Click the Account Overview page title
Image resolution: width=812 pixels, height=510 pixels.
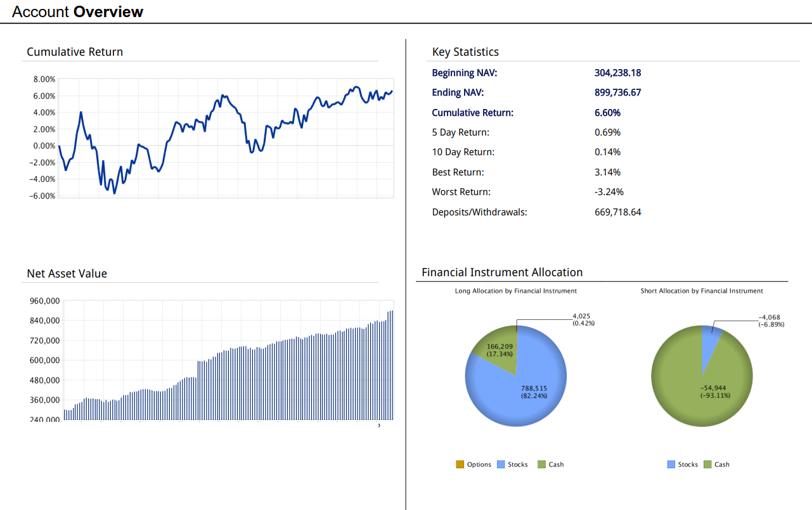click(x=77, y=11)
